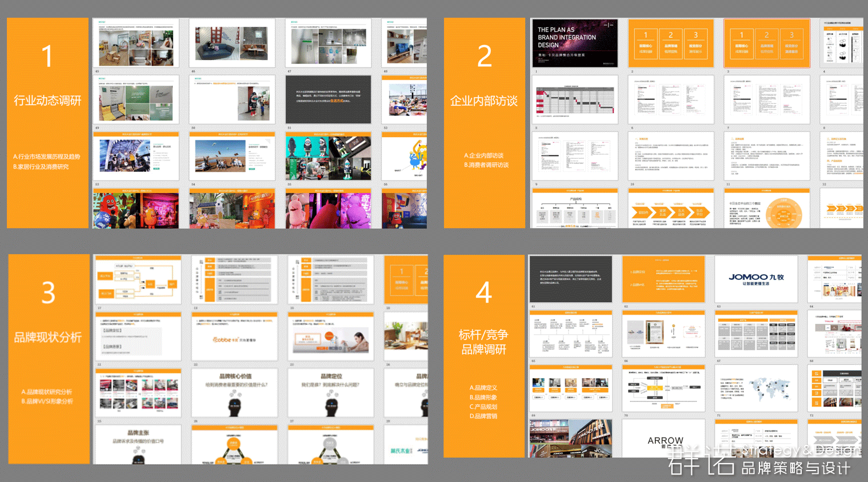Select section 2 title 企业内部访谈
868x482 pixels.
click(484, 101)
